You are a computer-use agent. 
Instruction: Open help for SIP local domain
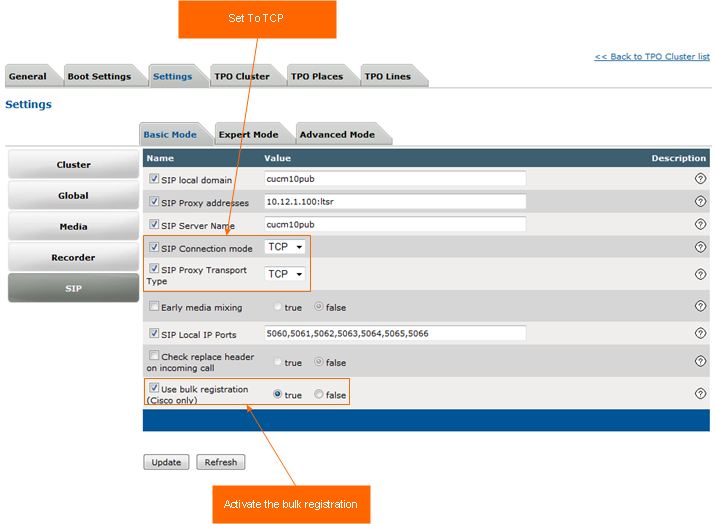coord(700,178)
